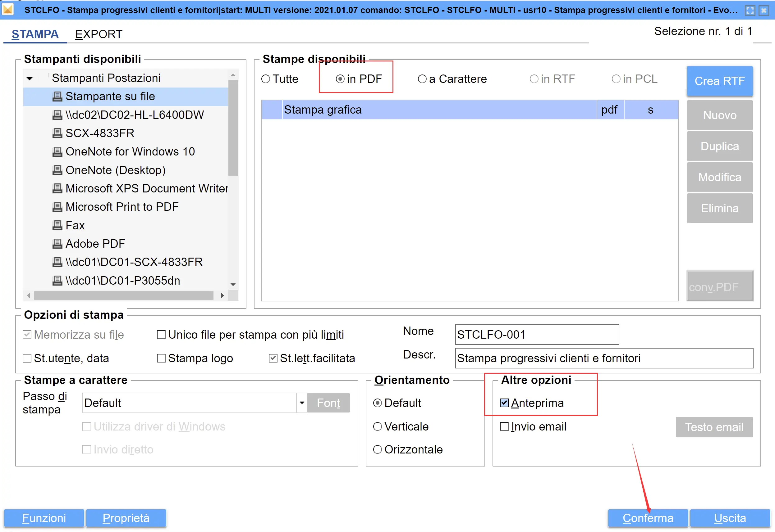Enable the Stampa logo checkbox

coord(161,358)
